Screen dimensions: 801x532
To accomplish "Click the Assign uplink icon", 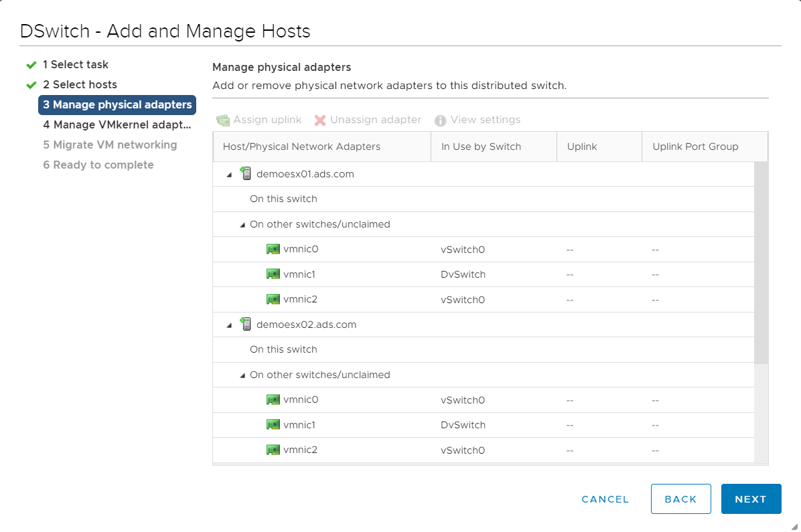I will point(223,120).
